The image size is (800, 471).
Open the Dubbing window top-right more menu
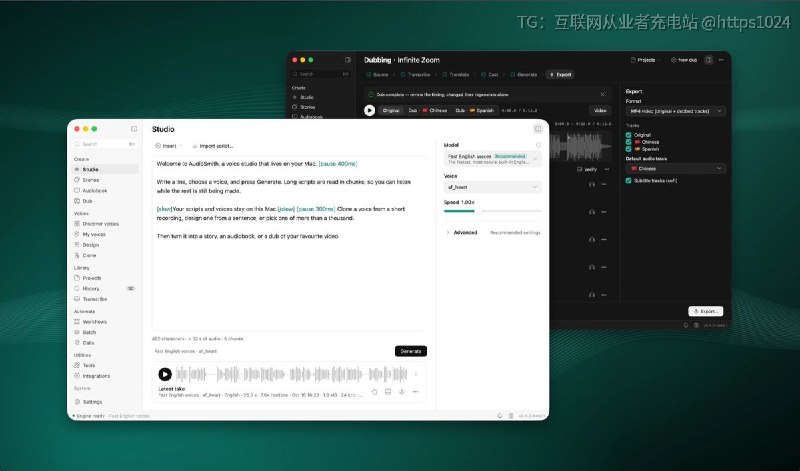(x=721, y=60)
